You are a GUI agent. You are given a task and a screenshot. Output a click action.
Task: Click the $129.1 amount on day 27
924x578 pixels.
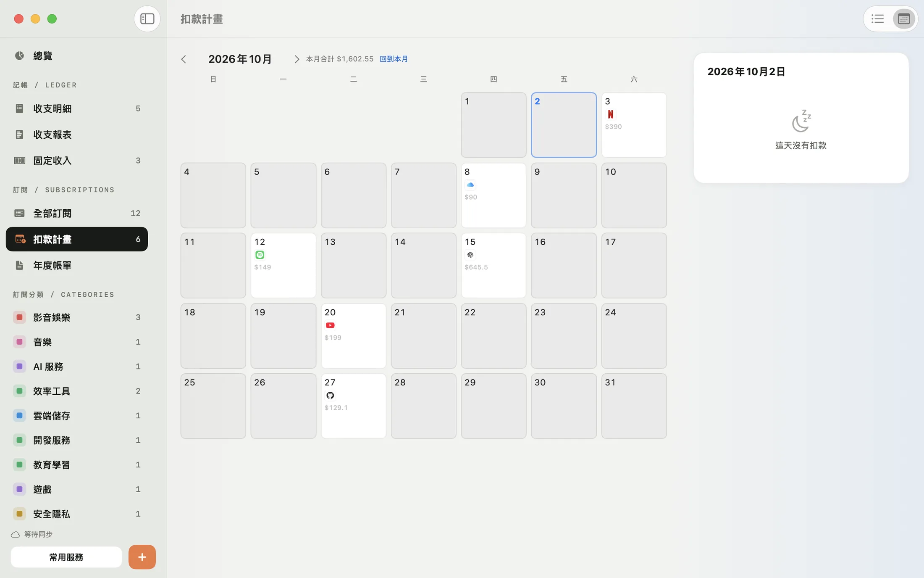click(336, 408)
